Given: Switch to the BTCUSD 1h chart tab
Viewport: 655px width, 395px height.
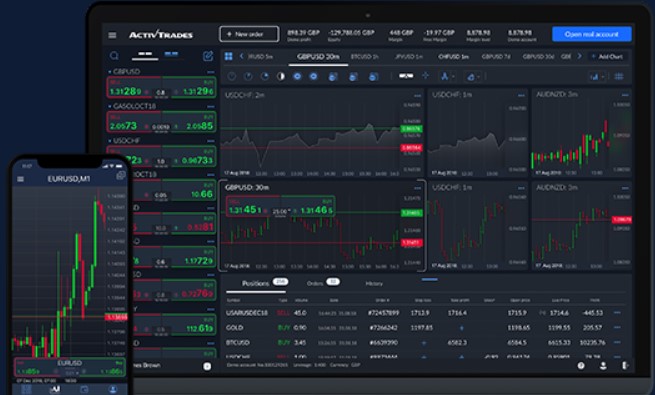Looking at the screenshot, I should pyautogui.click(x=365, y=56).
